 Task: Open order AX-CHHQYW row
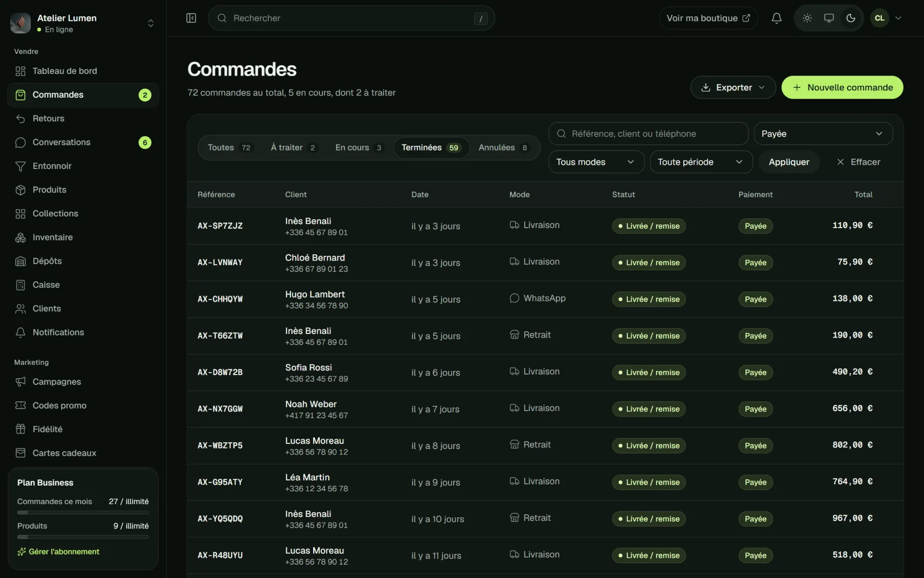[545, 299]
